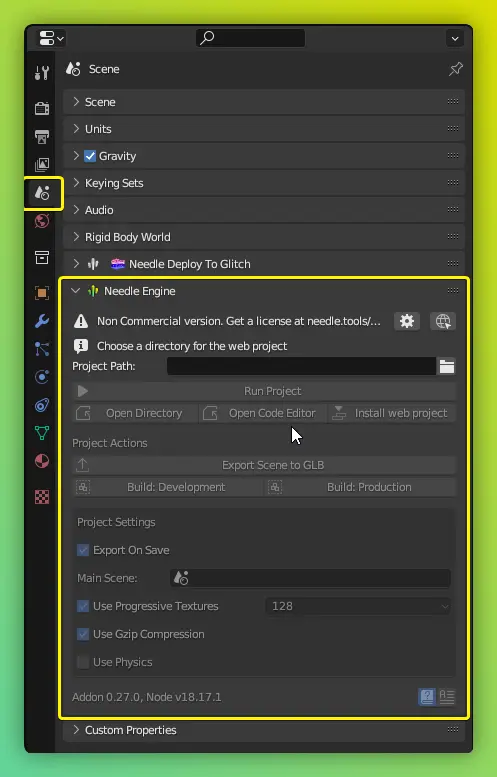Switch to View Layer properties tab
497x777 pixels.
click(42, 165)
